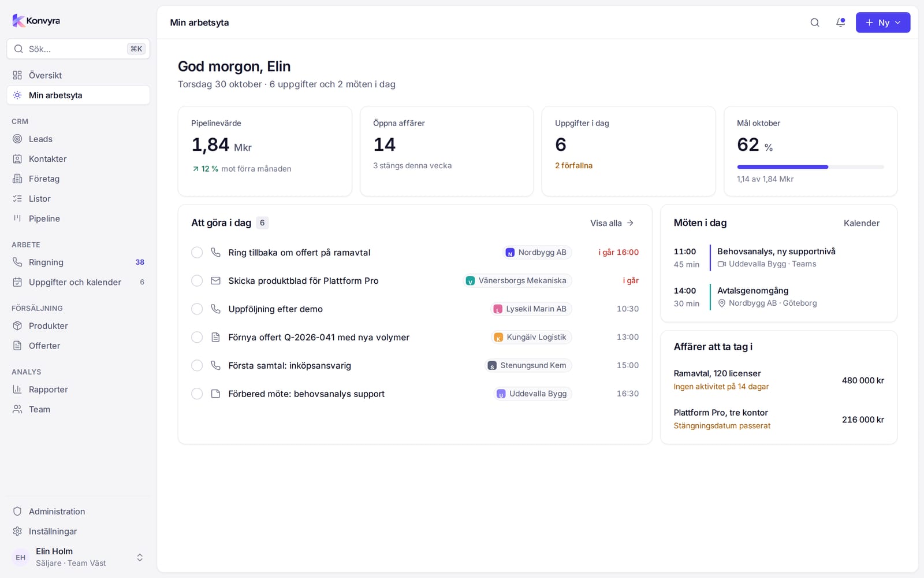Click the file icon for Förbered möte task

[215, 394]
